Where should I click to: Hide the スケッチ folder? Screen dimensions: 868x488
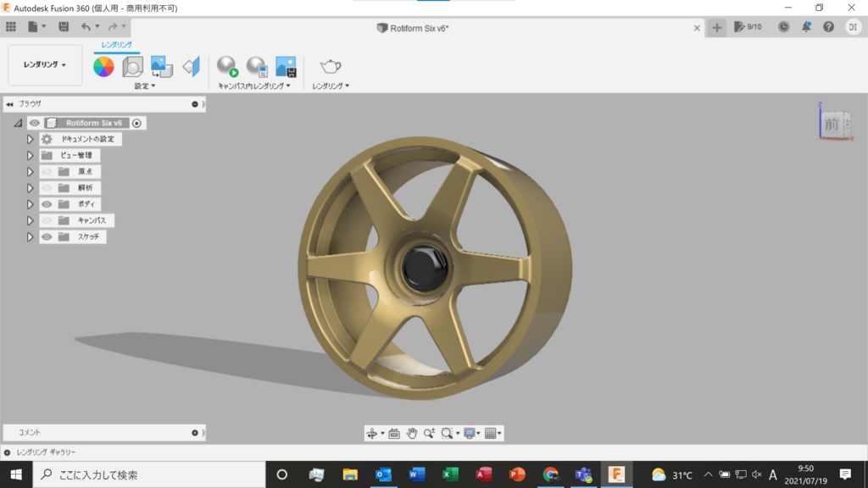coord(47,237)
